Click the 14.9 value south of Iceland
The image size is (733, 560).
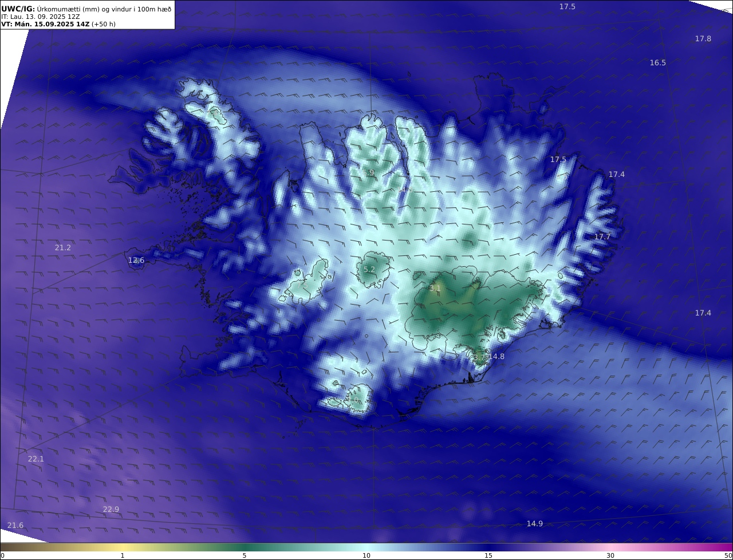tap(535, 524)
